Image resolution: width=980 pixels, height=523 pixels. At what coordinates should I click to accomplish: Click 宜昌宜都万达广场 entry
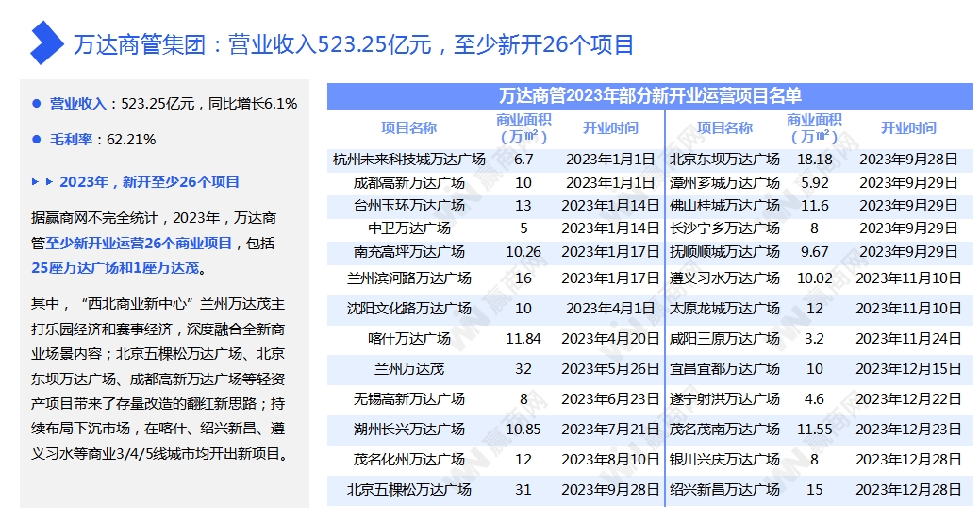tap(725, 369)
